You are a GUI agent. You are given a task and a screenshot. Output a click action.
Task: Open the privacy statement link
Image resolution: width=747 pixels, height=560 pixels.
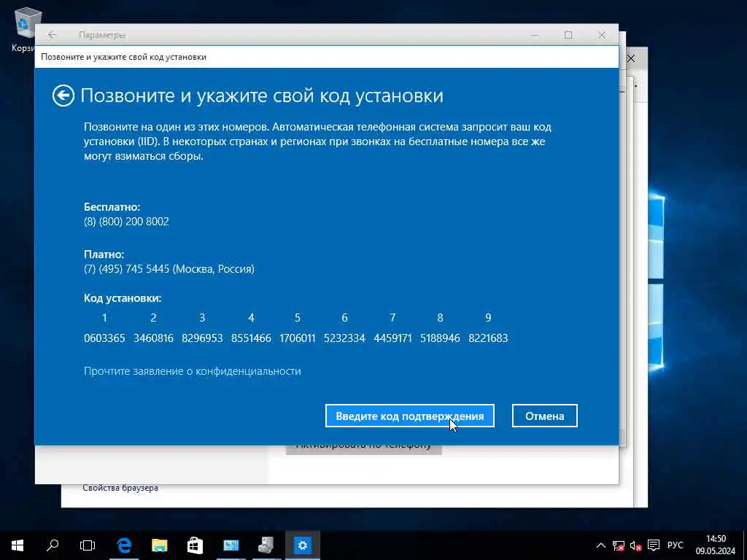(193, 371)
